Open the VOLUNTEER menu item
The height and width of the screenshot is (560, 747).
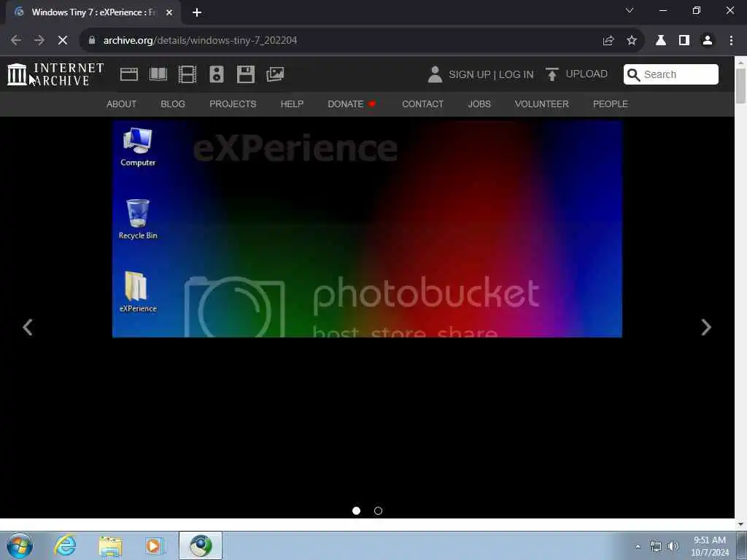542,104
